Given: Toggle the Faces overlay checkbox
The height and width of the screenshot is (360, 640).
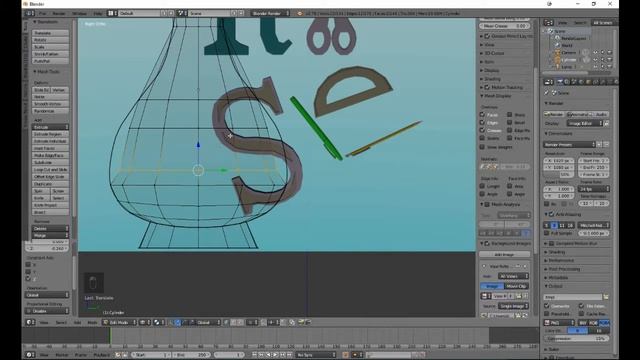Looking at the screenshot, I should click(x=482, y=115).
